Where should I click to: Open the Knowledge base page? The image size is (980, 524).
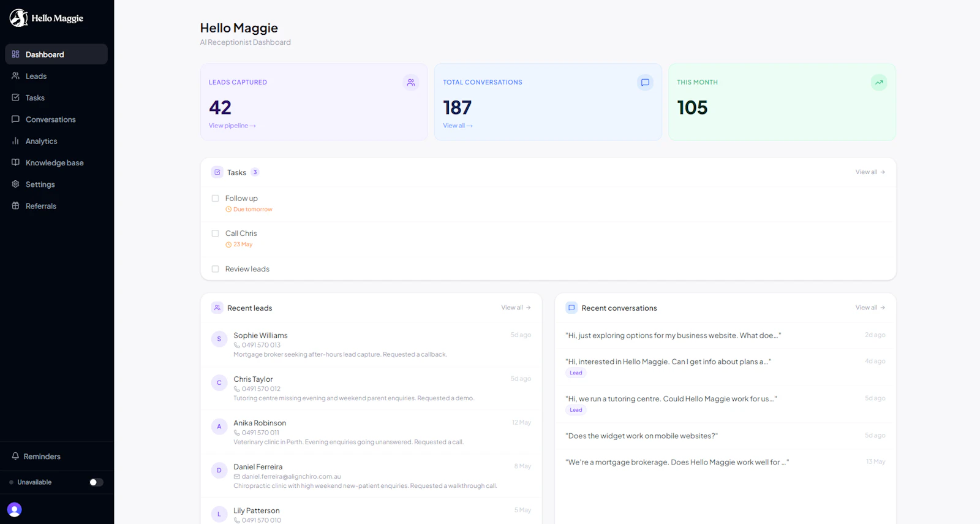pos(56,162)
